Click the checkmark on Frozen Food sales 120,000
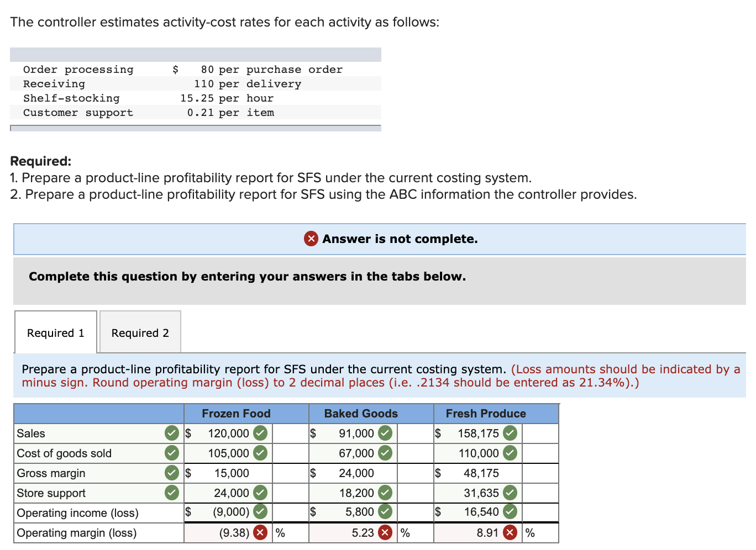 point(260,433)
